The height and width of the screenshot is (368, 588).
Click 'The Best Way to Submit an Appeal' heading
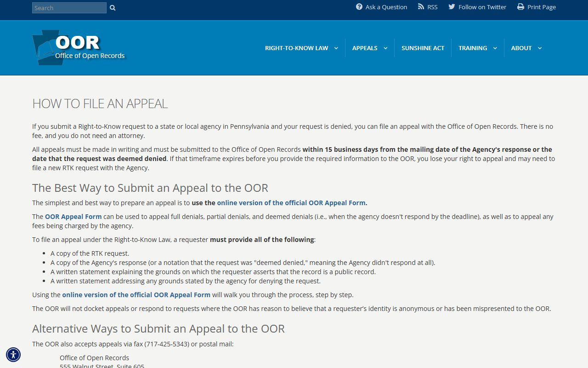click(150, 188)
